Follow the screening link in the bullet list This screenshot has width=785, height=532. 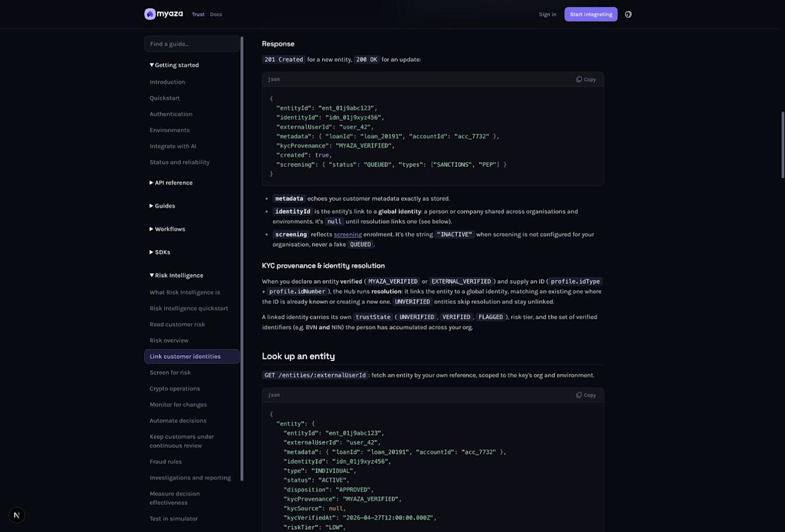tap(348, 234)
